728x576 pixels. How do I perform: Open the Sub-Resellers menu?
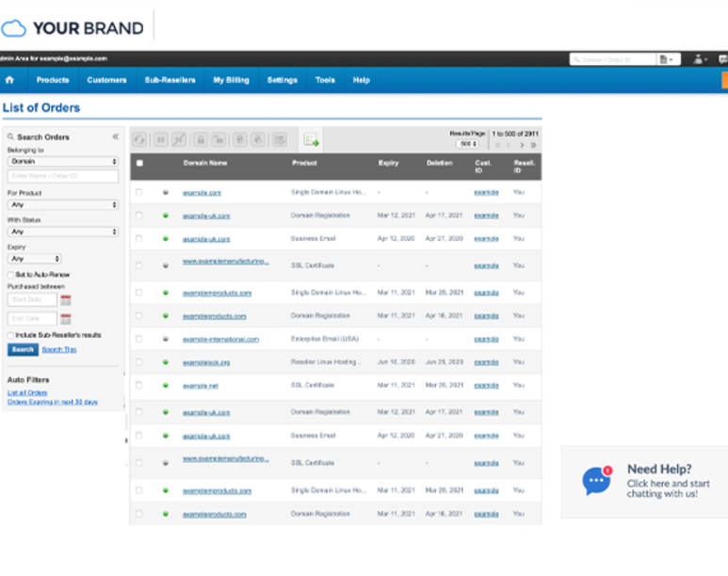click(x=170, y=80)
